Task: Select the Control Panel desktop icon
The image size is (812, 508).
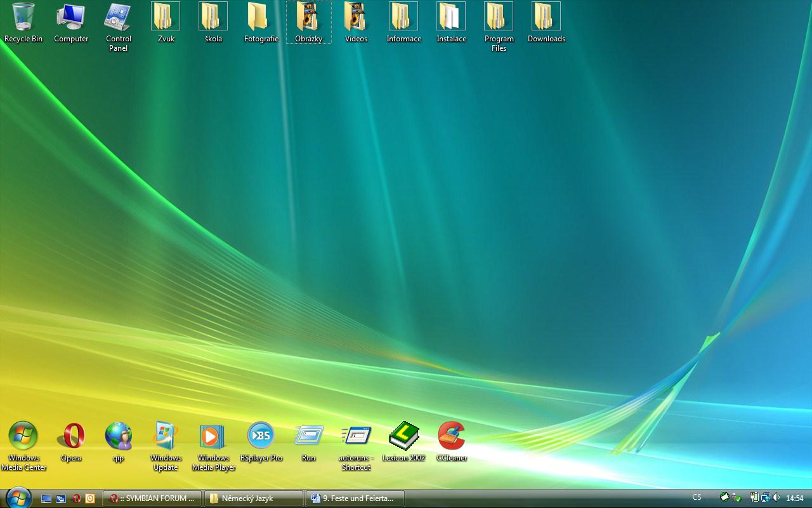Action: [x=119, y=27]
